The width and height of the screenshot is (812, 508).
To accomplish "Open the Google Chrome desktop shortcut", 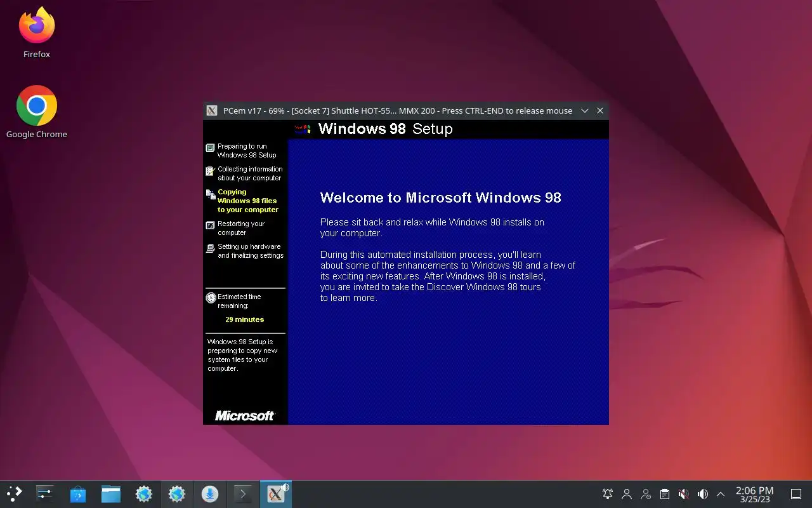I will point(37,112).
